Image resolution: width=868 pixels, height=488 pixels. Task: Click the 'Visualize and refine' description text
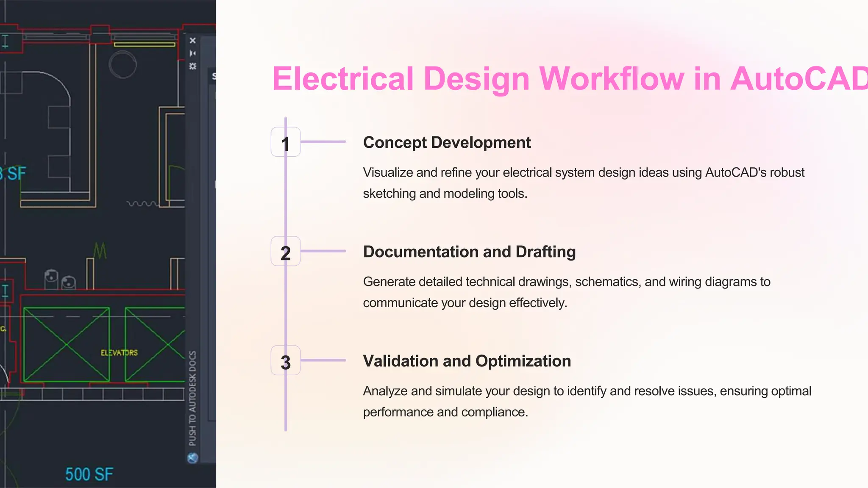[584, 183]
